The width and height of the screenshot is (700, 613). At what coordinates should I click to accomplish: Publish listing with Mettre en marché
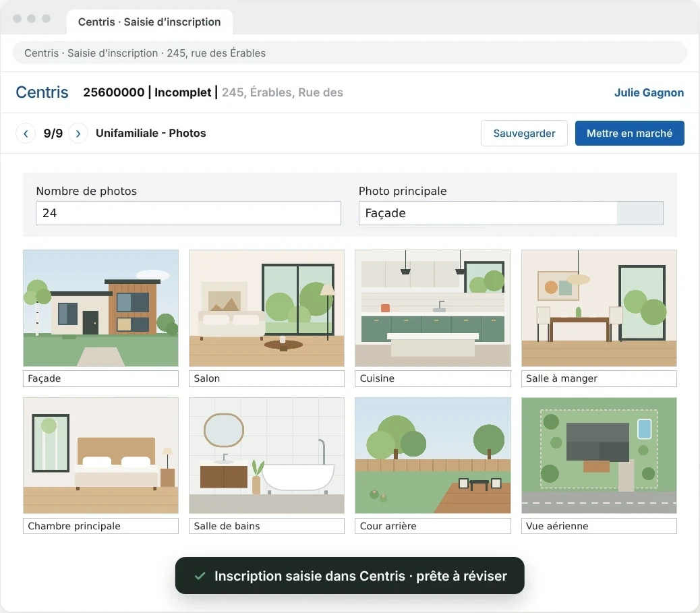tap(629, 133)
